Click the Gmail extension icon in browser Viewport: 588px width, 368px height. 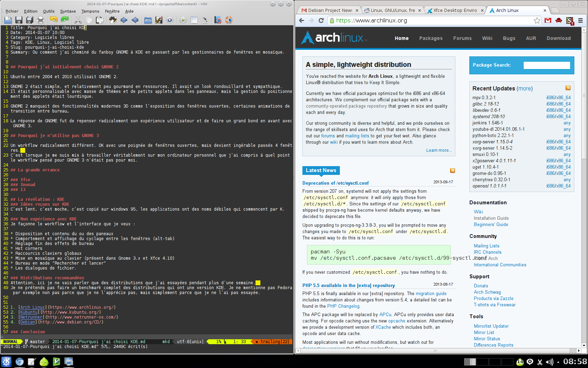coord(548,20)
